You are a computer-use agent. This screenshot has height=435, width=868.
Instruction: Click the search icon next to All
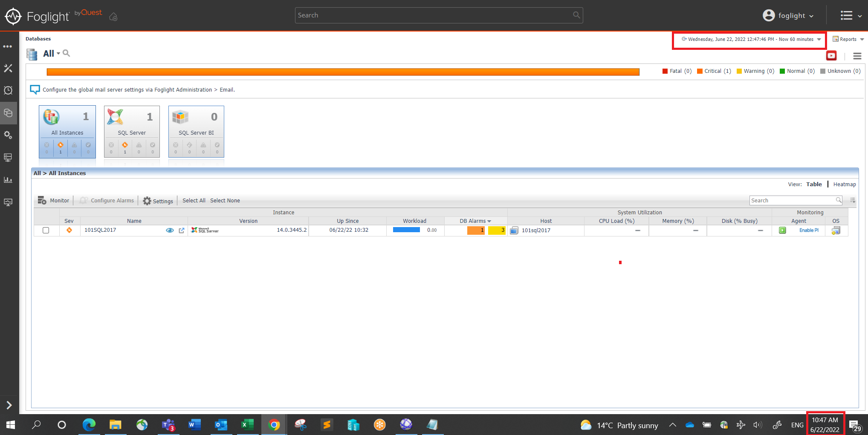pos(67,53)
